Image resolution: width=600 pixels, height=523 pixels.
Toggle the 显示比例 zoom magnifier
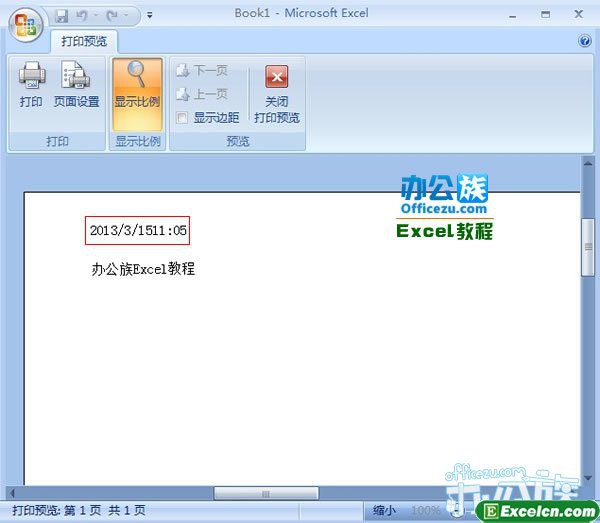click(x=137, y=94)
